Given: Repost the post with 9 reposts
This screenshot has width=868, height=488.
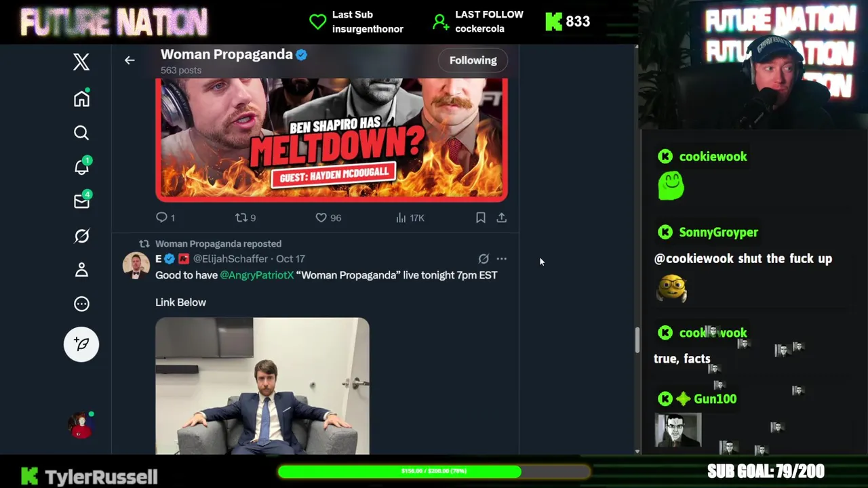Looking at the screenshot, I should click(245, 218).
